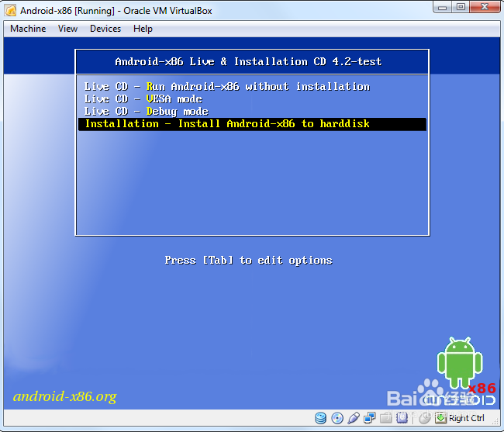
Task: Click the window resize grip in status bar
Action: [x=495, y=422]
